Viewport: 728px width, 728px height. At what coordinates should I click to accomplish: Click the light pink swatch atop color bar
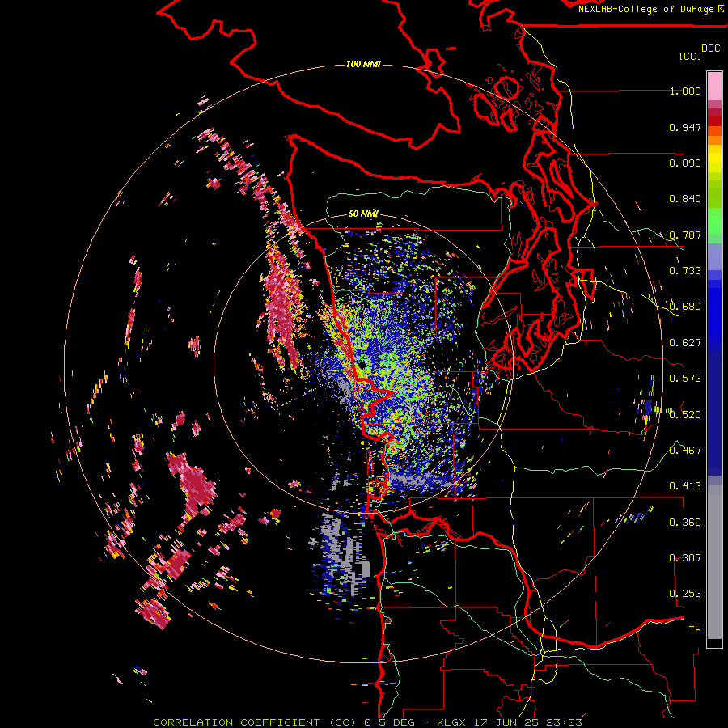[x=714, y=87]
